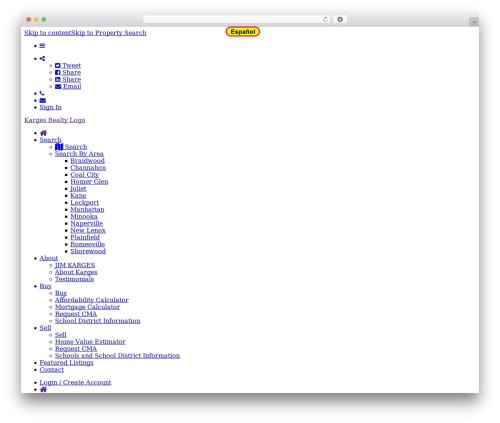Screen dimensions: 500x423
Task: Click About Karges link
Action: (x=76, y=272)
